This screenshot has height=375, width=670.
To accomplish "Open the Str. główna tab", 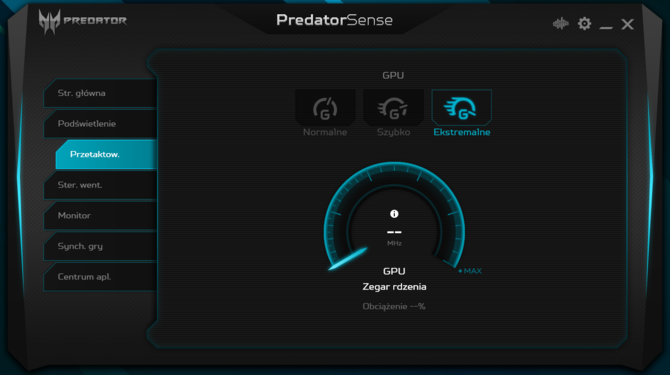I will 100,93.
